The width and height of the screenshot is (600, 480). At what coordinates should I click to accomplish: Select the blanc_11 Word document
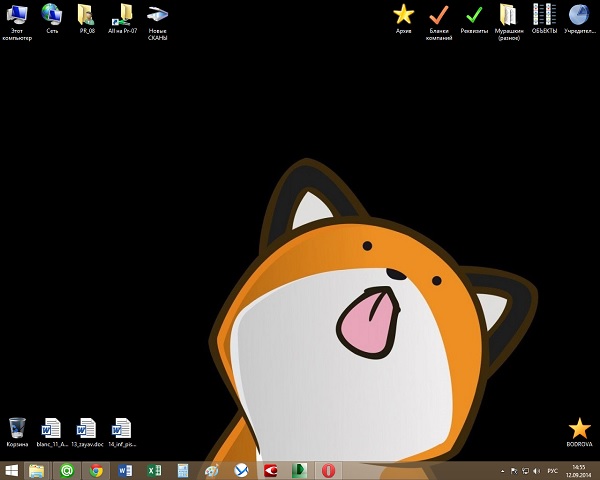click(51, 428)
